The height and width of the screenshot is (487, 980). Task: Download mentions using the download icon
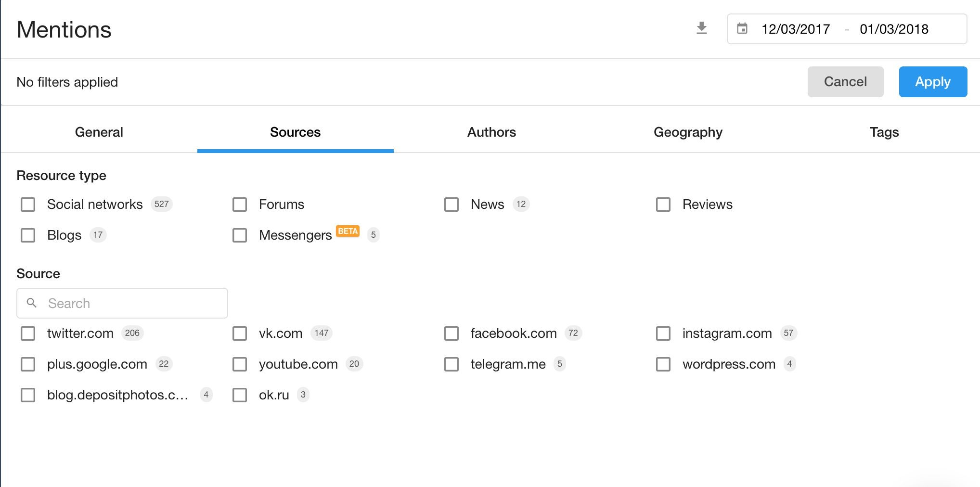(702, 28)
